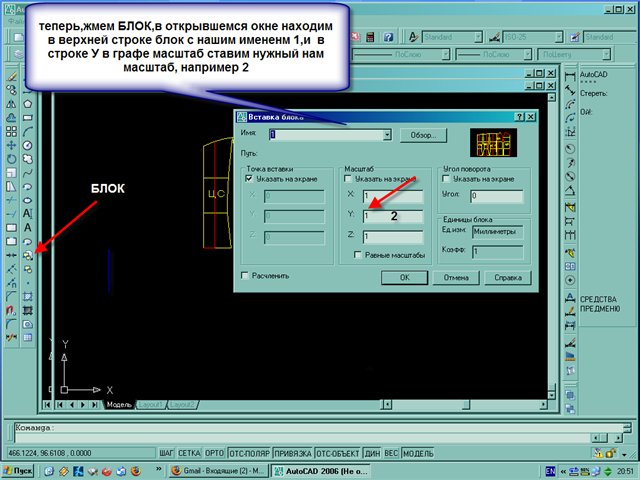Click the Insert Block tool in left toolbar
This screenshot has height=480, width=640.
27,255
